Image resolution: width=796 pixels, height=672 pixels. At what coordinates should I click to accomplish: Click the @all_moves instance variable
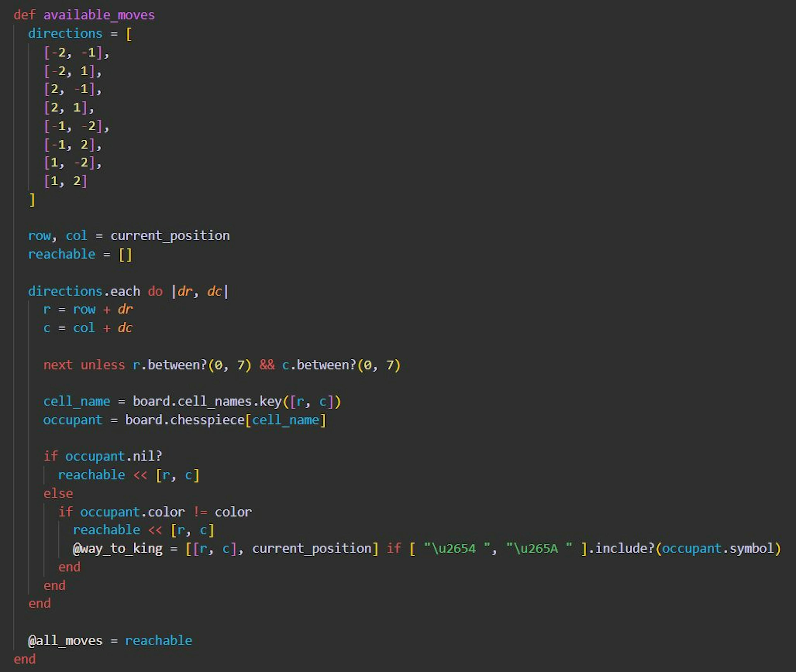click(65, 641)
